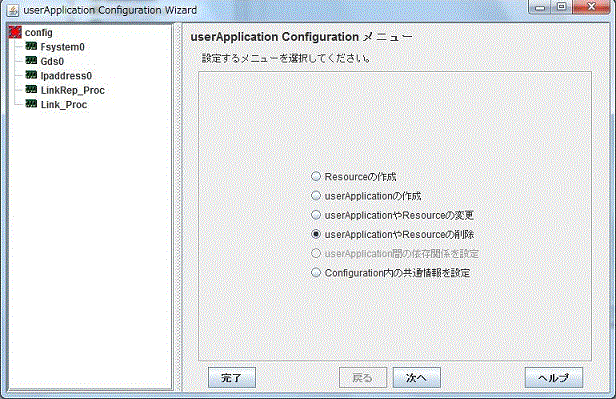Viewport: 616px width, 399px height.
Task: Click the Ipaddress0 resource icon
Action: click(x=31, y=75)
